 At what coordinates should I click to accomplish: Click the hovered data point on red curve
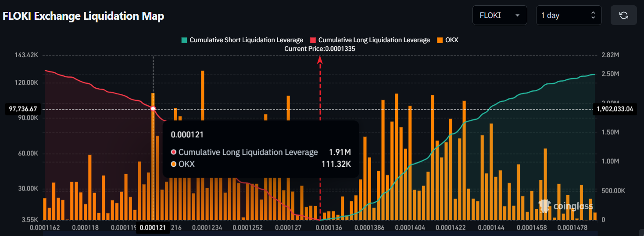(x=153, y=108)
